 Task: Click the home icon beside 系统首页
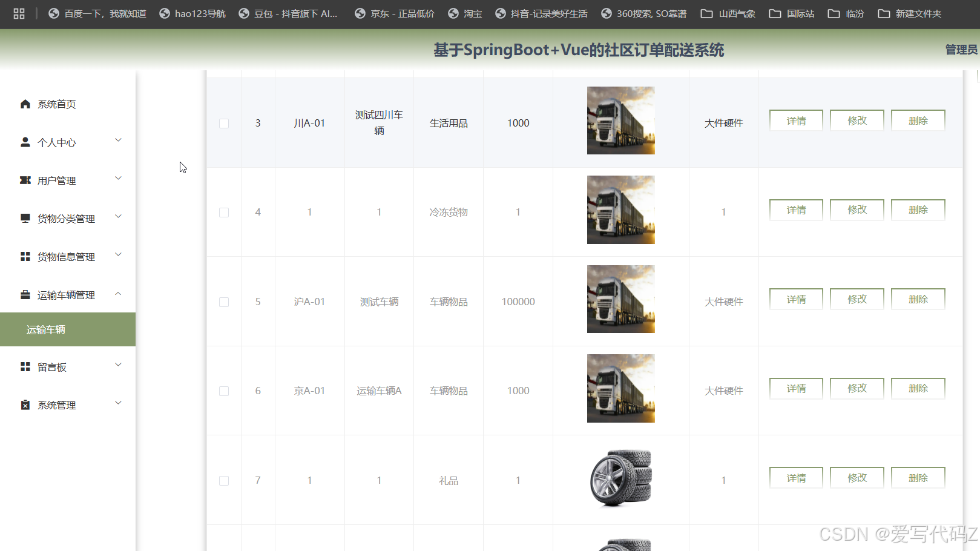tap(25, 104)
